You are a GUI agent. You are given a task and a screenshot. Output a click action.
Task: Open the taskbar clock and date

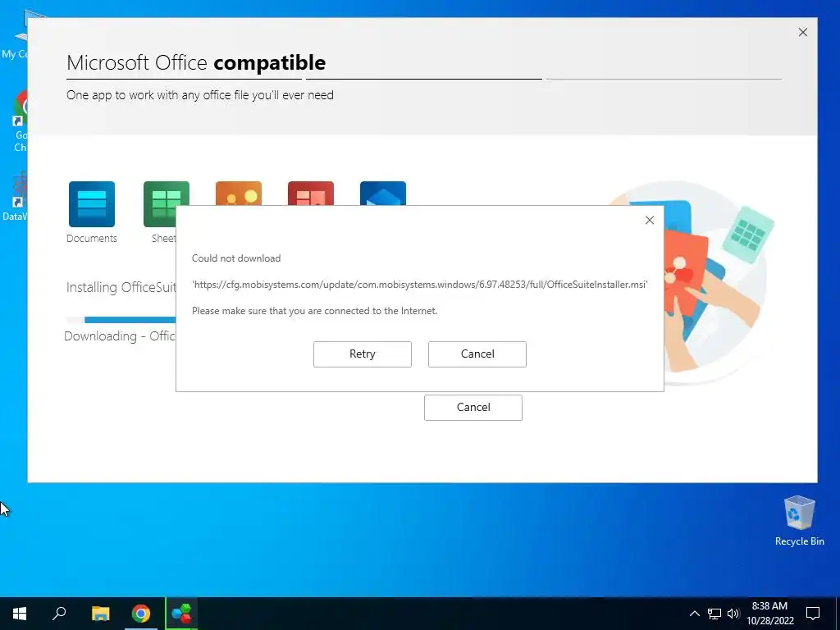click(x=769, y=614)
